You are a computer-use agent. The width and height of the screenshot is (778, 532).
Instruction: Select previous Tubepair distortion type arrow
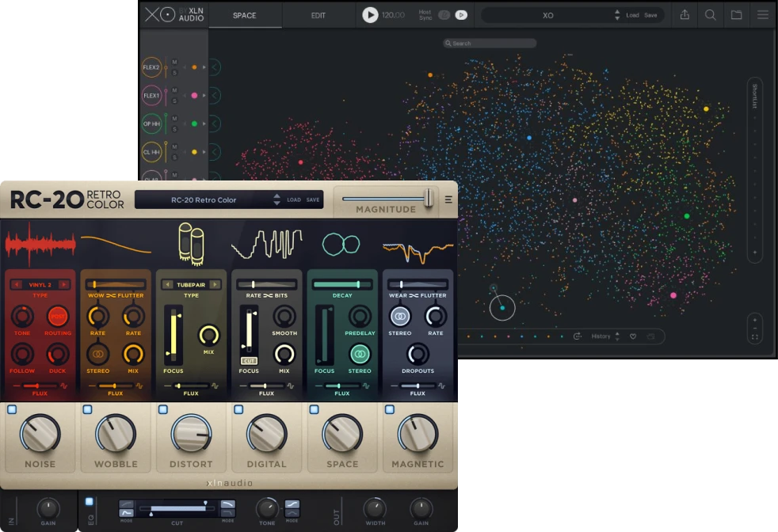point(167,284)
